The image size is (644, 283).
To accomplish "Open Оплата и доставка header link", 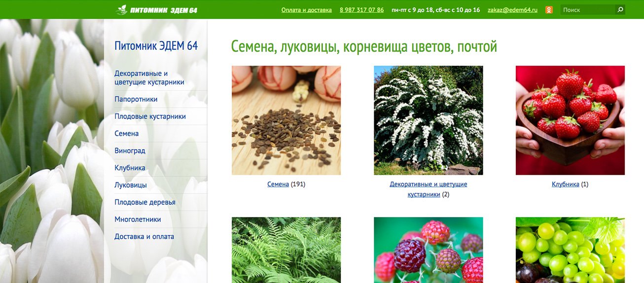I will click(x=306, y=10).
